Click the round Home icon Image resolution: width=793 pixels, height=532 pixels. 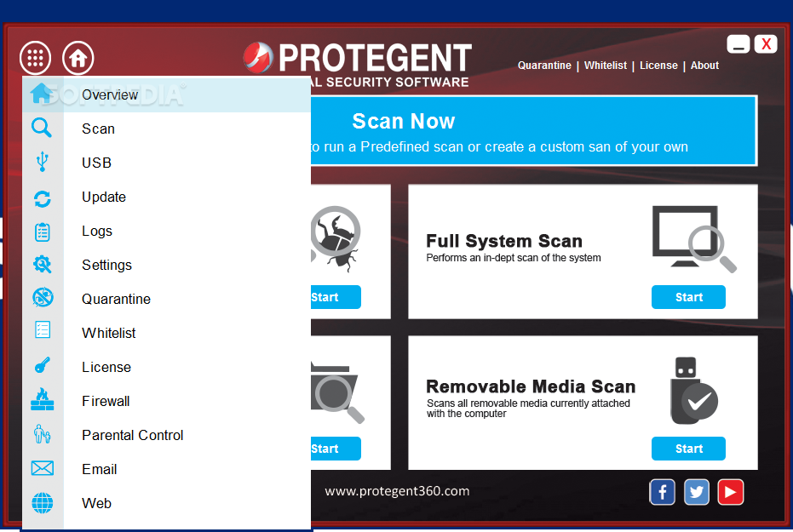pos(78,58)
